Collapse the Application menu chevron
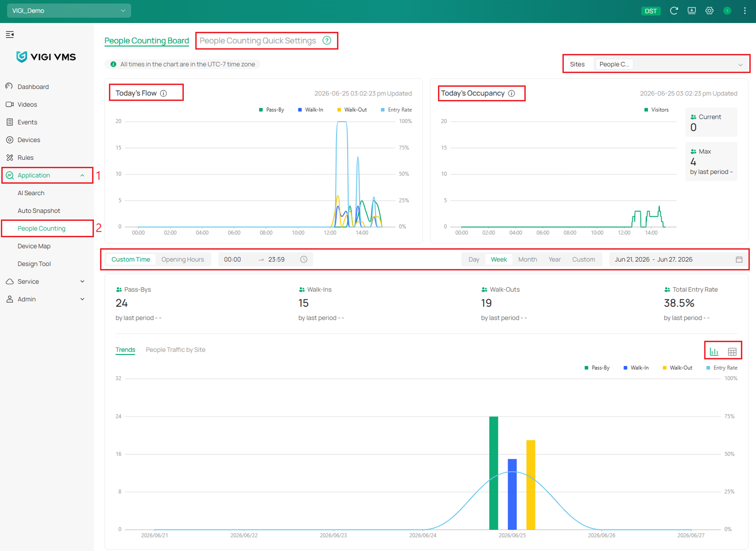 82,175
